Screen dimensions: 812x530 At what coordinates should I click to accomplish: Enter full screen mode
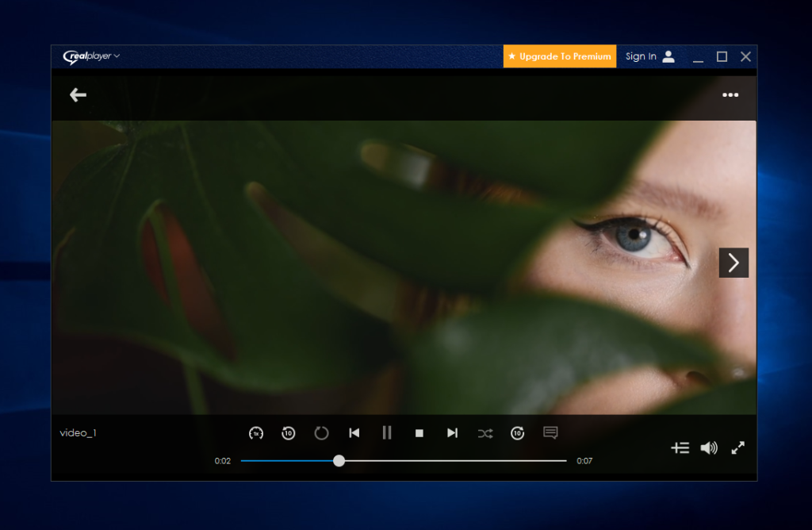tap(738, 448)
